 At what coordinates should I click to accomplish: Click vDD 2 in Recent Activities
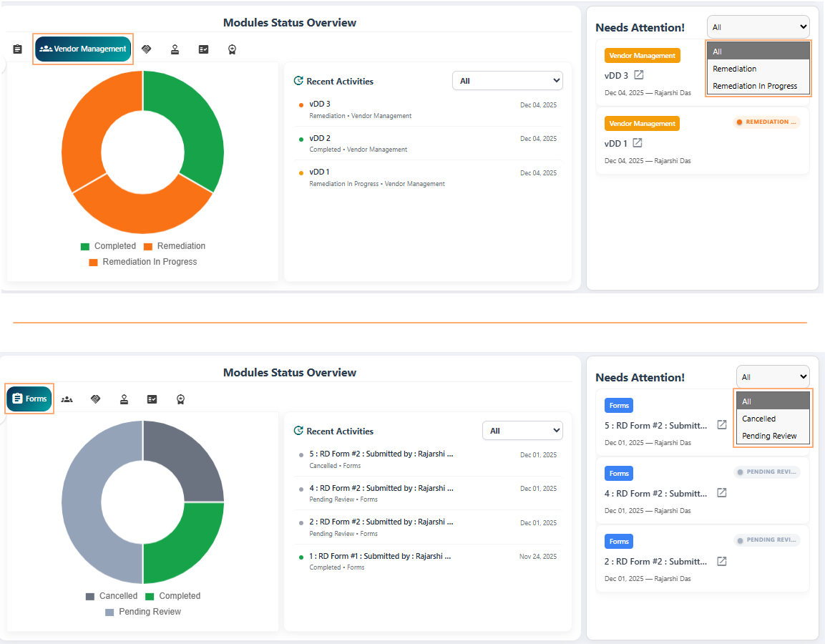click(320, 138)
